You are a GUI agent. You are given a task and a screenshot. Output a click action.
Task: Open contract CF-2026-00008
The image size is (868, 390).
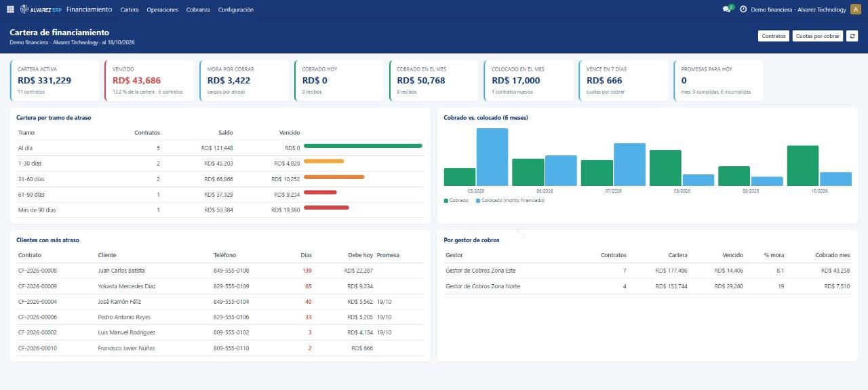37,271
